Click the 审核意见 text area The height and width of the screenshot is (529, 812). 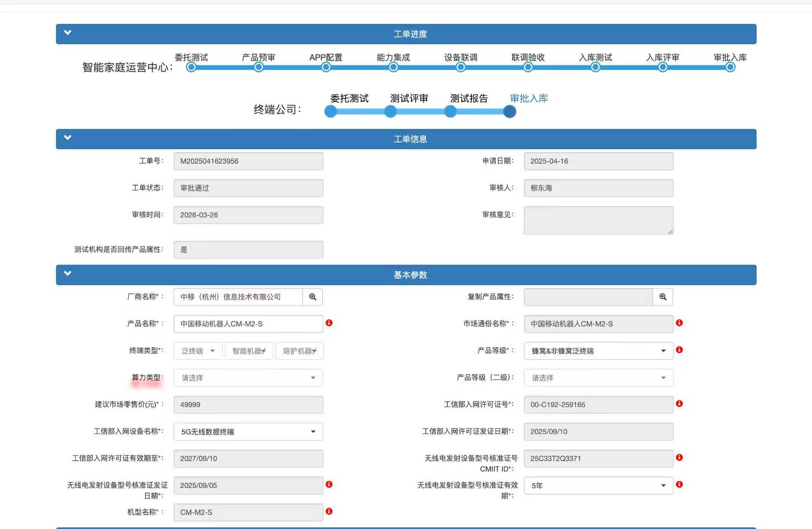click(x=599, y=220)
